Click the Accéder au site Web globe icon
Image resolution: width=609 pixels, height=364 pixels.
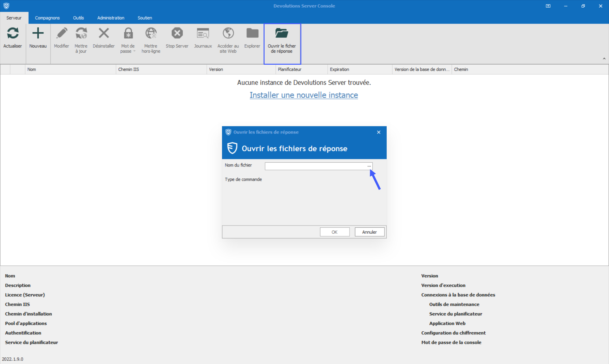tap(228, 33)
